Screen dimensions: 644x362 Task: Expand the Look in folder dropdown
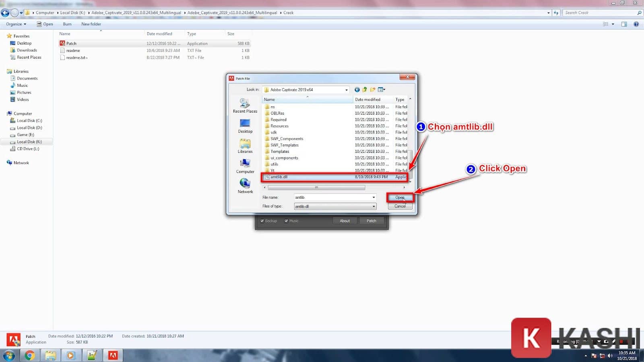346,90
